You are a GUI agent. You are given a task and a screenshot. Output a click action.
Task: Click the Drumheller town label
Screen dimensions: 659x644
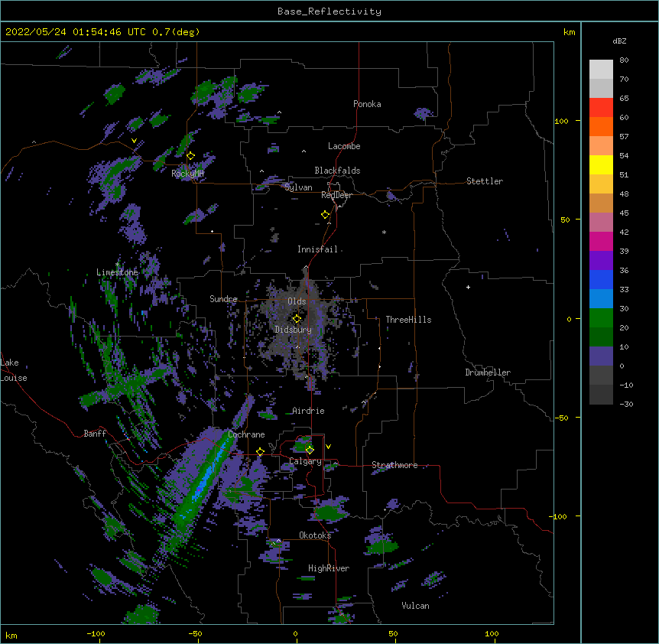coord(488,372)
